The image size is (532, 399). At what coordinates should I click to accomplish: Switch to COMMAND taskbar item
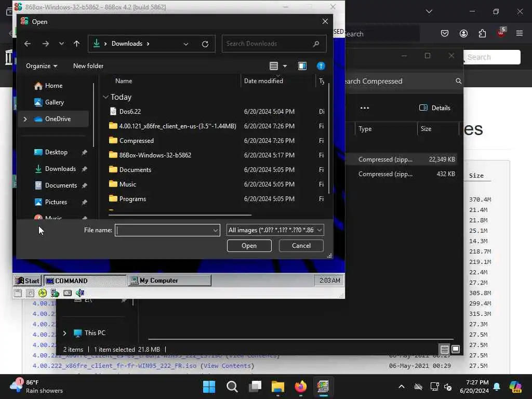coord(85,281)
